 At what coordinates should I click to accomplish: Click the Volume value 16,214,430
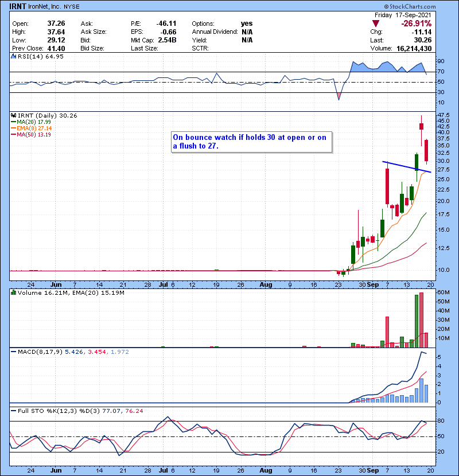[414, 48]
